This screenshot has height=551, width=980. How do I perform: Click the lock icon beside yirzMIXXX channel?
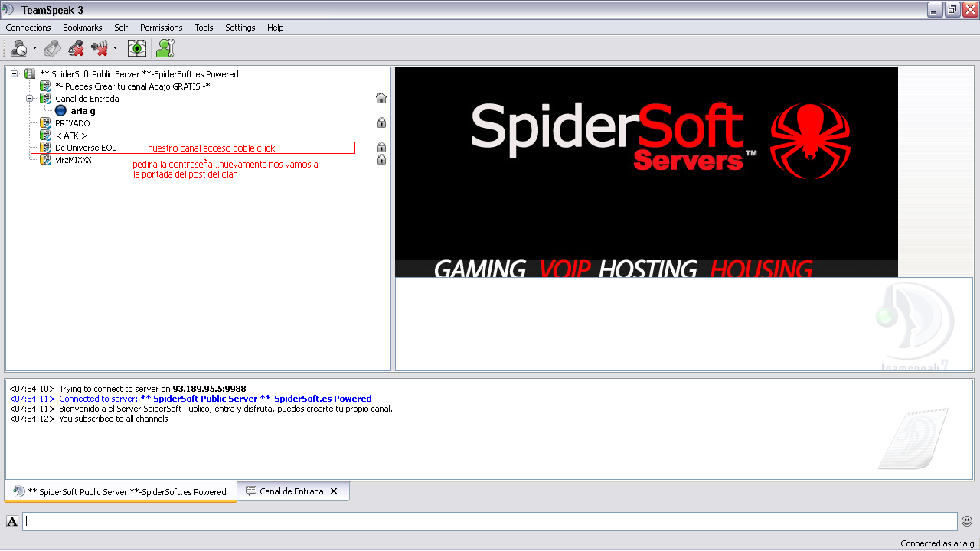[x=381, y=159]
